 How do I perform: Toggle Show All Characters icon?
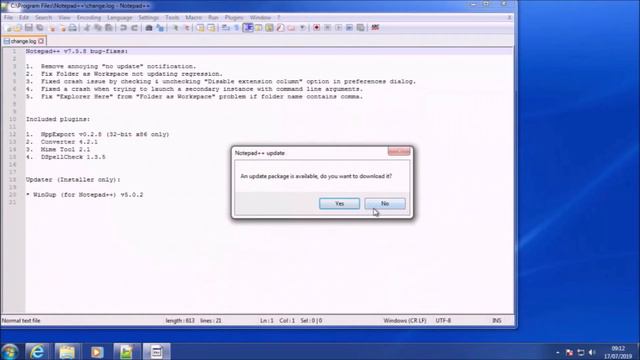click(236, 28)
